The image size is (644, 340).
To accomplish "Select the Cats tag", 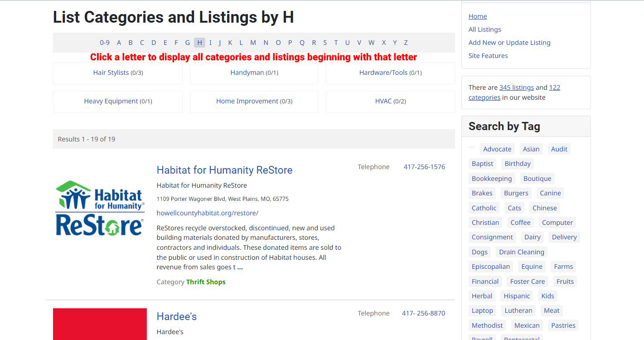I will [x=514, y=208].
